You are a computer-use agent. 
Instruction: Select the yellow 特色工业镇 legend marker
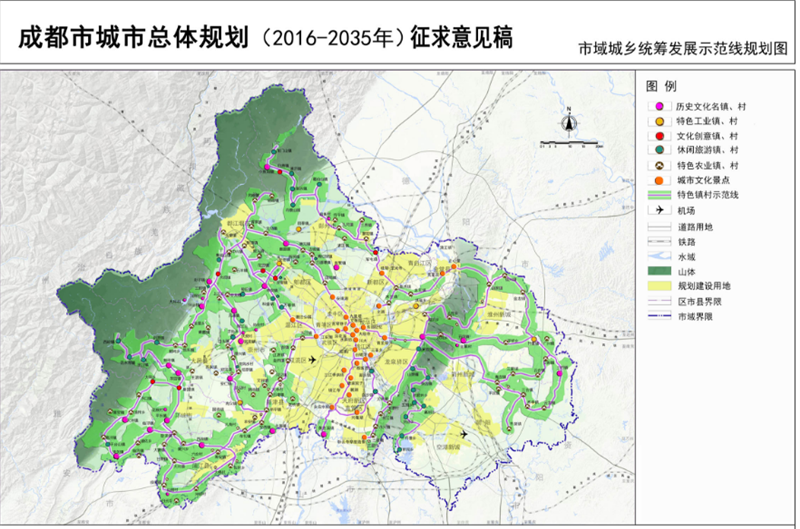658,121
